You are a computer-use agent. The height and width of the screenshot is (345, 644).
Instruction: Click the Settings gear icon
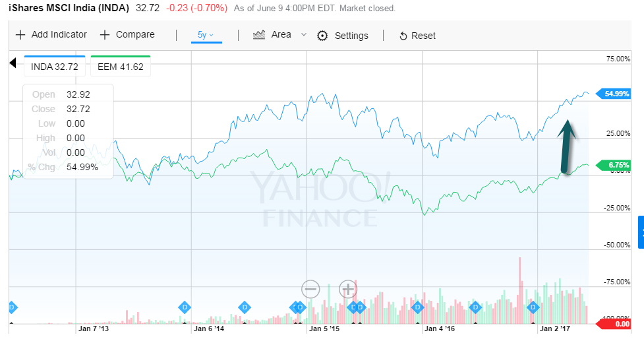[322, 36]
